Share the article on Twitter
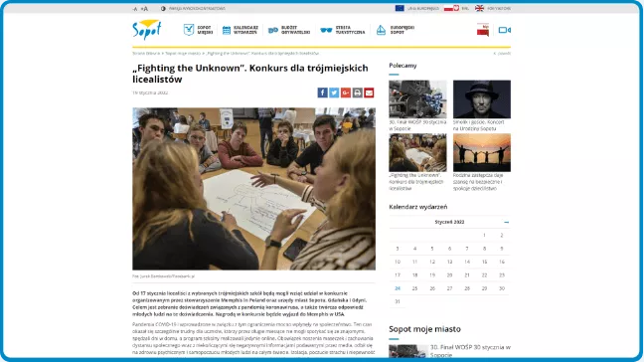The image size is (644, 362). (334, 92)
